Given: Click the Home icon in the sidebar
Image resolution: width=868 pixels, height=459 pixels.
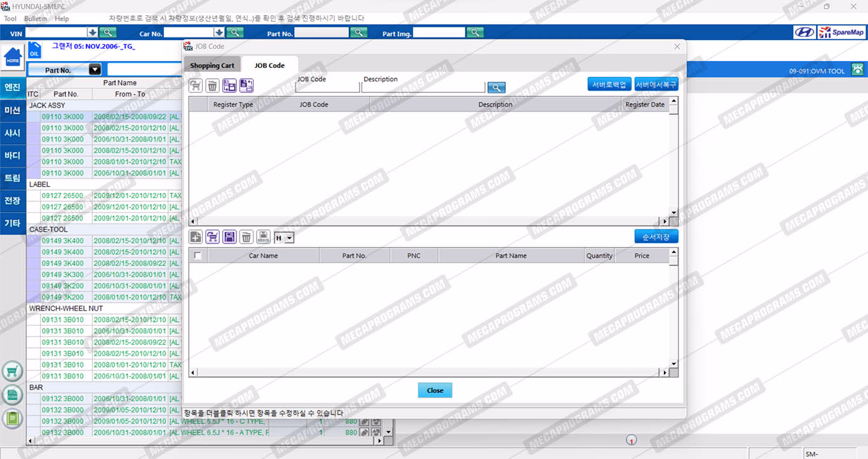Looking at the screenshot, I should (x=13, y=57).
